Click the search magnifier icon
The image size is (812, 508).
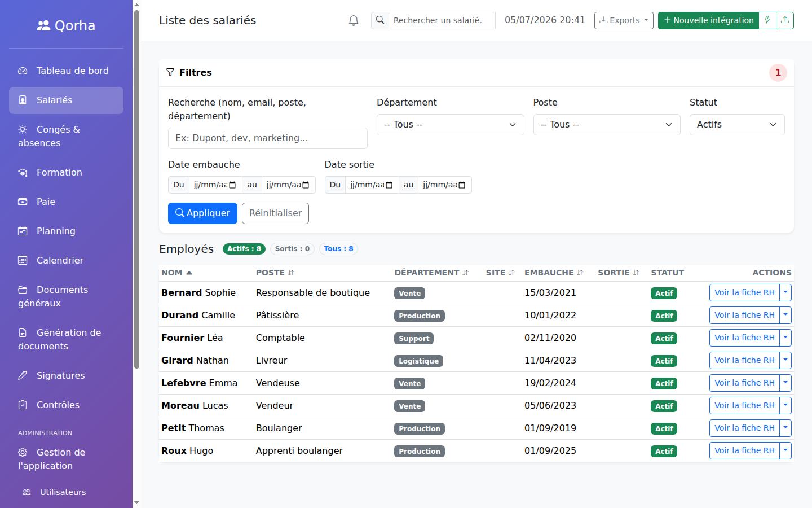pos(380,20)
